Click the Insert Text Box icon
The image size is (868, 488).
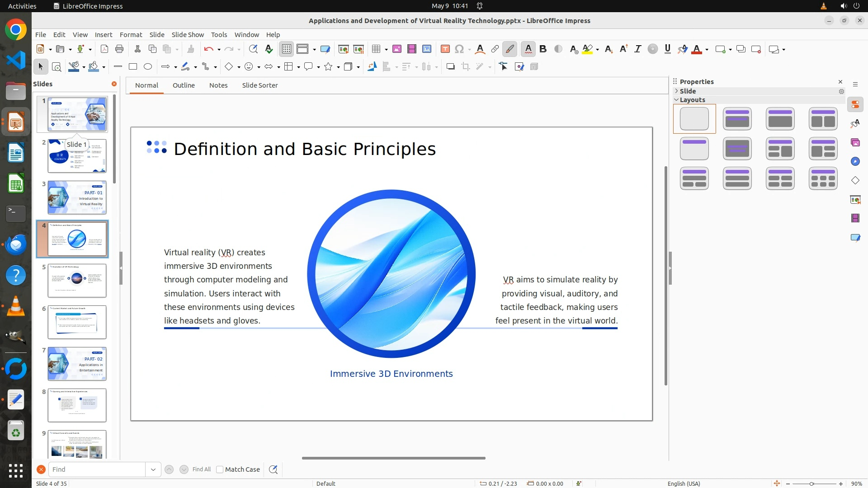coord(445,49)
